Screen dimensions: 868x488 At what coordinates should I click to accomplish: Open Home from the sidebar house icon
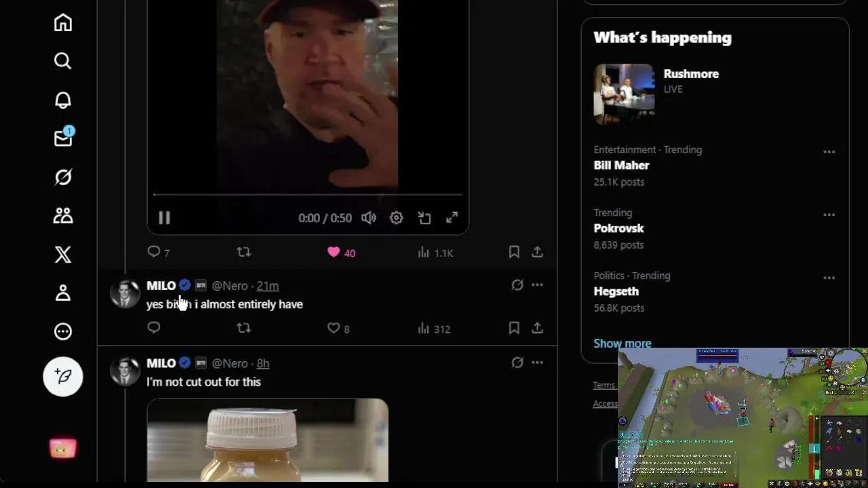pos(63,23)
